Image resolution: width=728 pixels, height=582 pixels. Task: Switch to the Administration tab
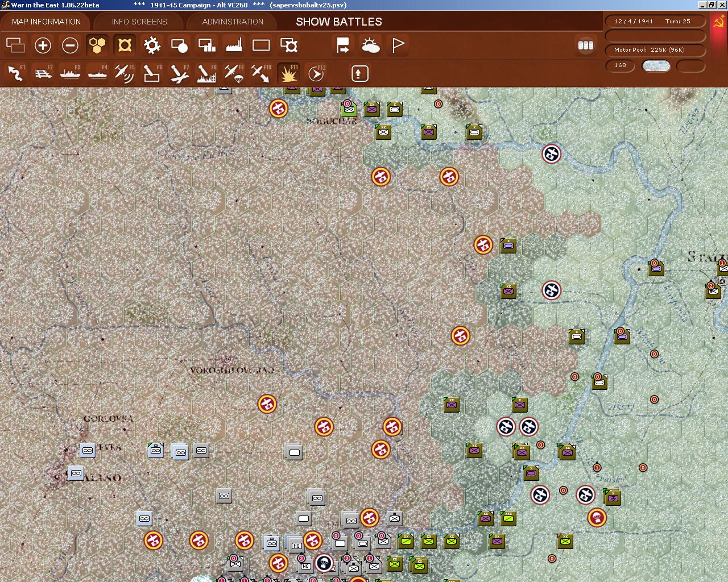tap(233, 22)
